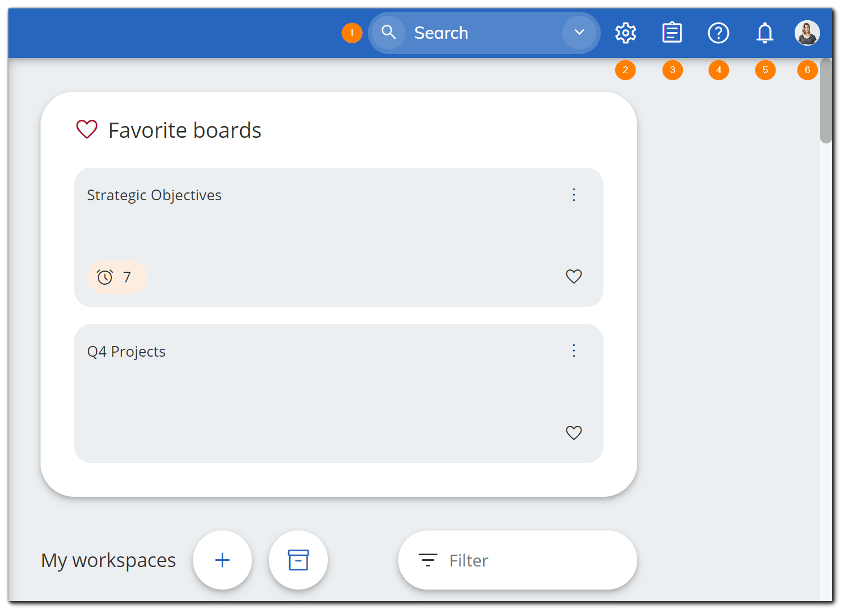Open the Q4 Projects three-dot menu
This screenshot has width=847, height=616.
point(574,350)
